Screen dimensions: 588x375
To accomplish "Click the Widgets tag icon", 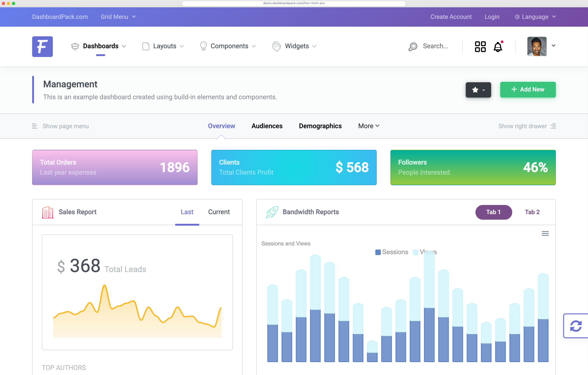I will (277, 46).
